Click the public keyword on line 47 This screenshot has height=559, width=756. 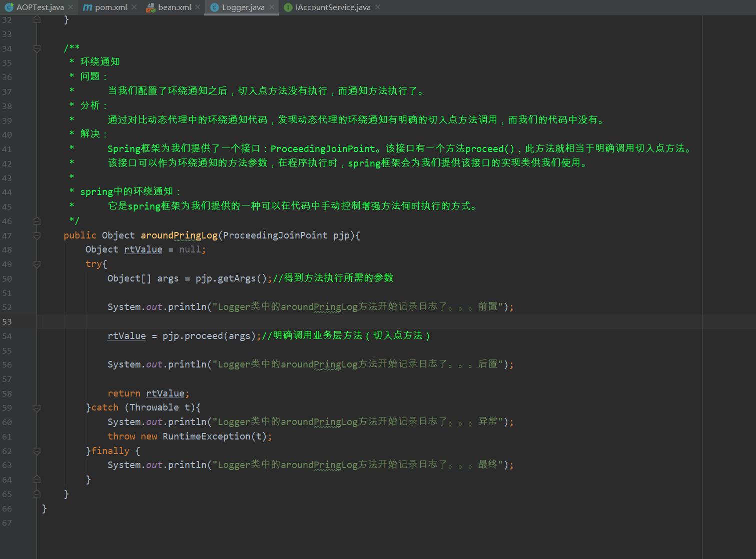pyautogui.click(x=80, y=235)
